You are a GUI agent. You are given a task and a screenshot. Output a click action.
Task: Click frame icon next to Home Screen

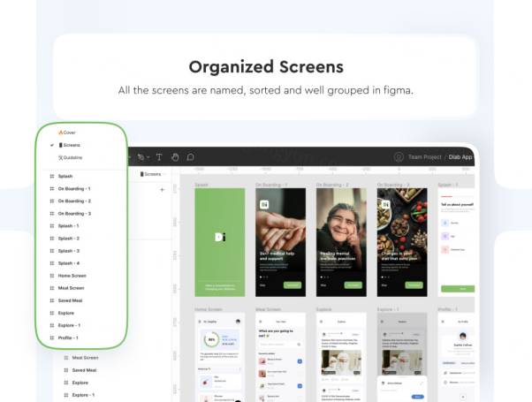point(52,276)
